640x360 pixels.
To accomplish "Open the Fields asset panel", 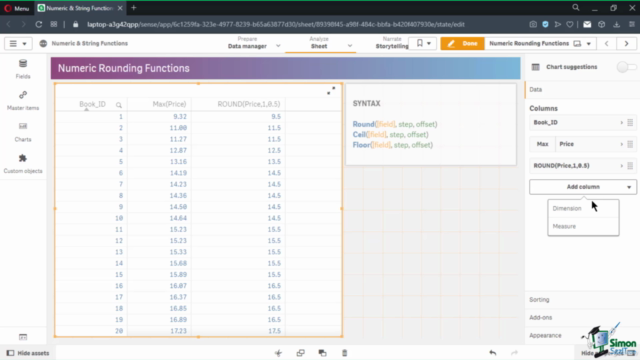I will [x=23, y=69].
